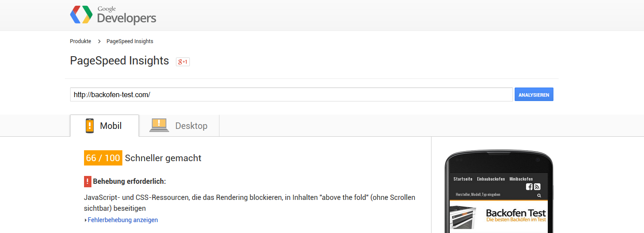Click the Facebook icon in phone preview
Image resolution: width=644 pixels, height=233 pixels.
point(529,186)
